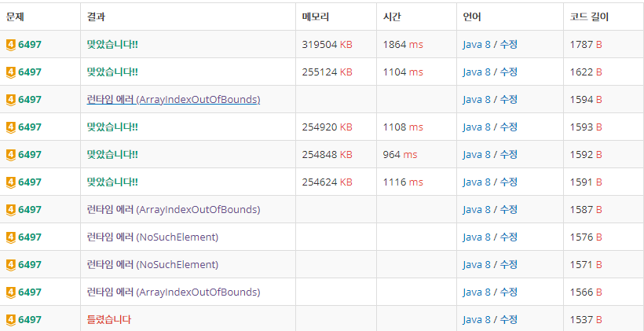This screenshot has height=331, width=644.
Task: Click 수정 to edit the 1587 B submission
Action: pyautogui.click(x=508, y=210)
